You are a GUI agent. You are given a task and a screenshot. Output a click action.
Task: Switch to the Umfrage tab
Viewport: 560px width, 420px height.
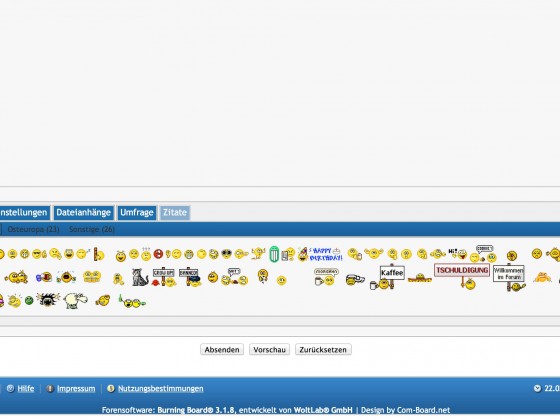tap(137, 212)
